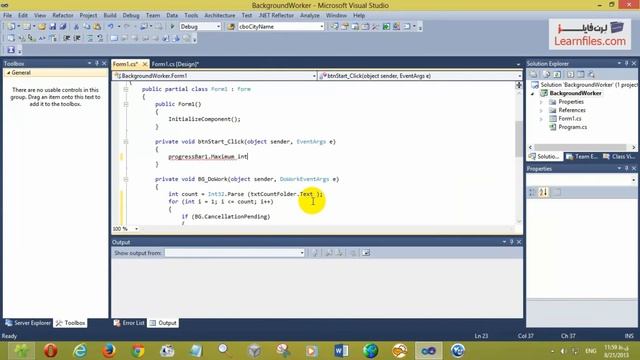Open Internet Explorer from the taskbar
The image size is (640, 360).
[x=80, y=351]
